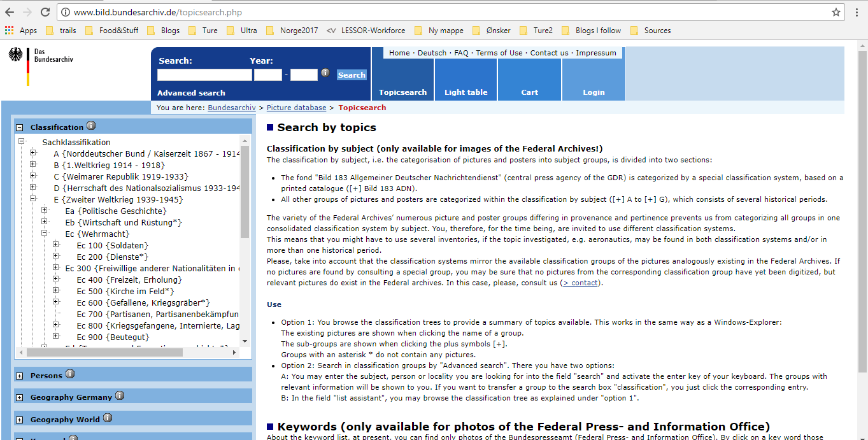The width and height of the screenshot is (868, 440).
Task: Collapse the Sachklassifikation root node
Action: click(x=22, y=142)
